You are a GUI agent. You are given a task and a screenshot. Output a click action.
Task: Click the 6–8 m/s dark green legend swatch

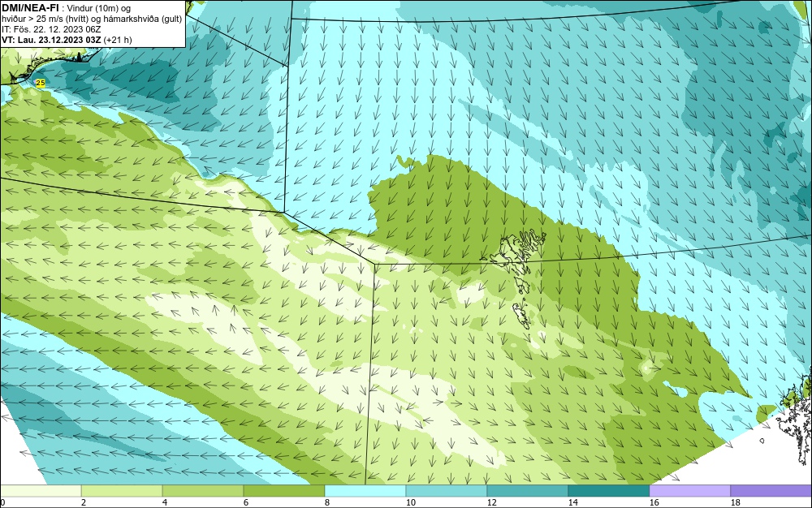pos(284,490)
